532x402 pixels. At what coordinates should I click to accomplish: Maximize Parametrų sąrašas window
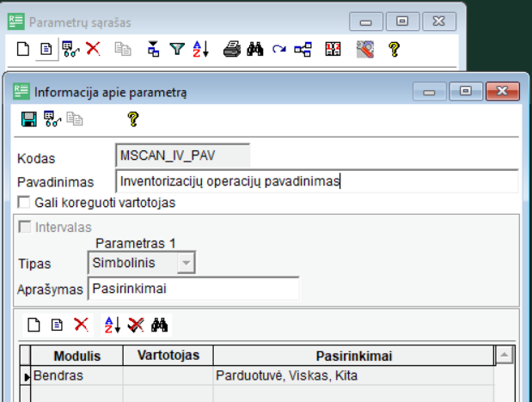pos(402,21)
